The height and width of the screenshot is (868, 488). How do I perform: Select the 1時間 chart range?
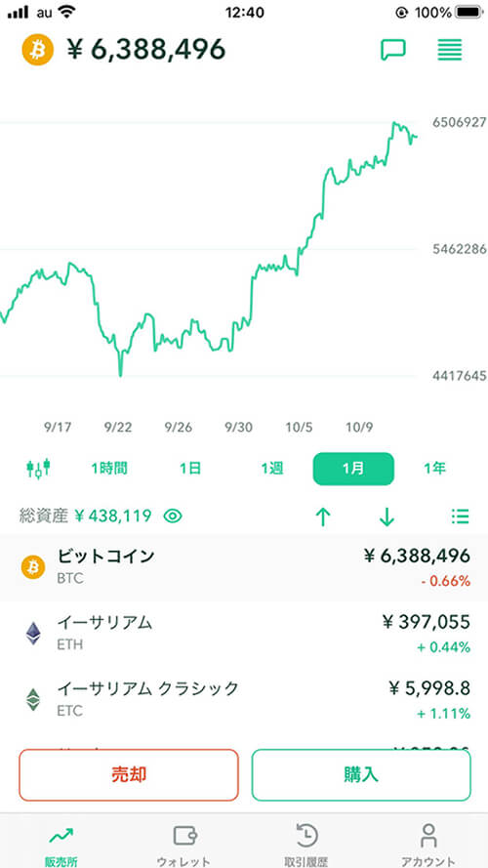click(109, 469)
